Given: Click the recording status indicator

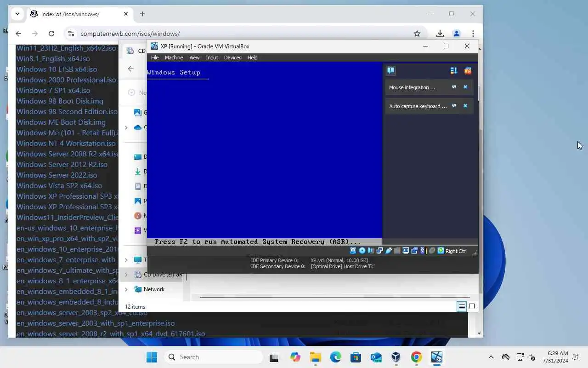Looking at the screenshot, I should pos(414,251).
